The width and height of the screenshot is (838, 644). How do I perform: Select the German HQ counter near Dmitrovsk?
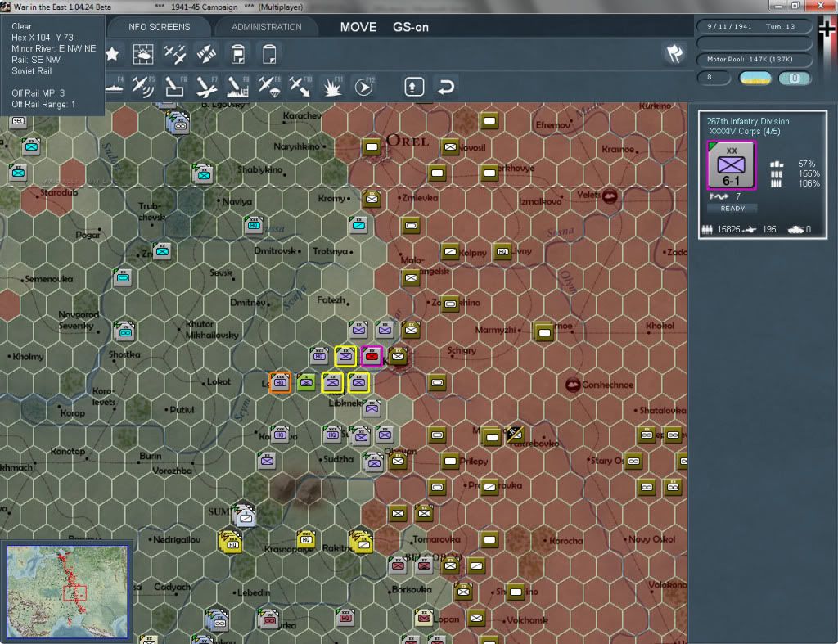254,225
